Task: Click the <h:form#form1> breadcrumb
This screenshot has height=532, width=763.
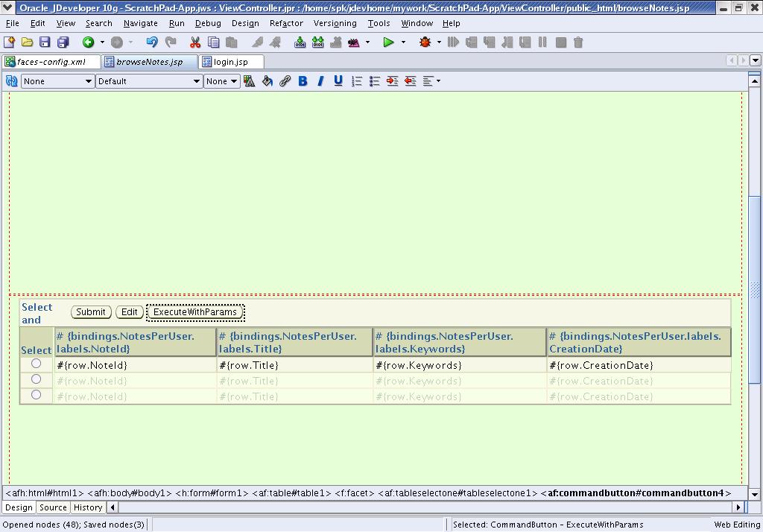Action: [212, 493]
